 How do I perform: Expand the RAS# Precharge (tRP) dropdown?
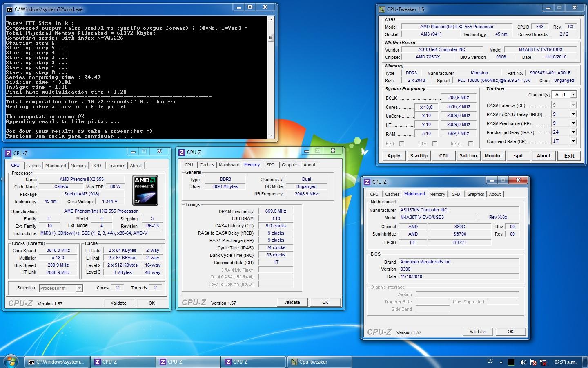coord(573,123)
